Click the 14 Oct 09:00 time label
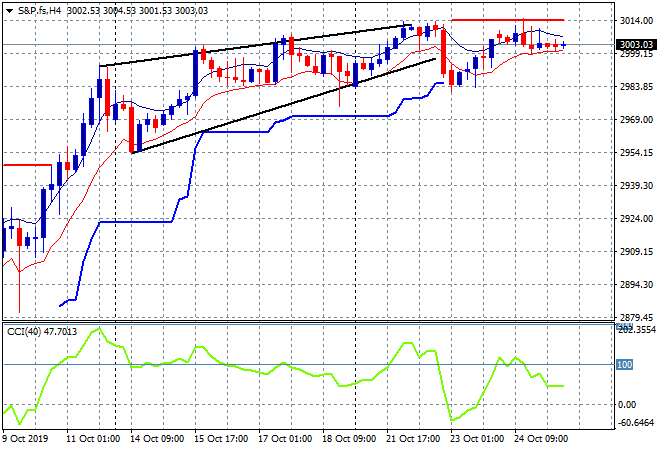Viewport: 660px width, 450px height. (x=157, y=439)
